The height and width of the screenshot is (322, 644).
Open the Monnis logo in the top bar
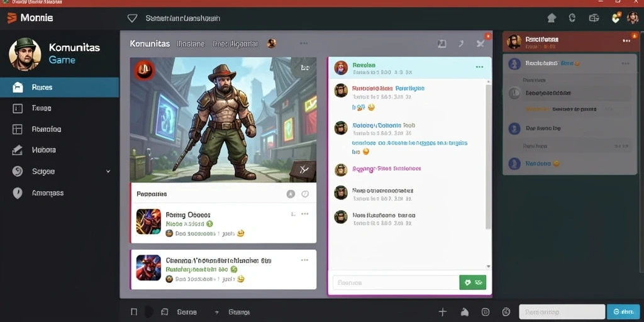coord(30,18)
